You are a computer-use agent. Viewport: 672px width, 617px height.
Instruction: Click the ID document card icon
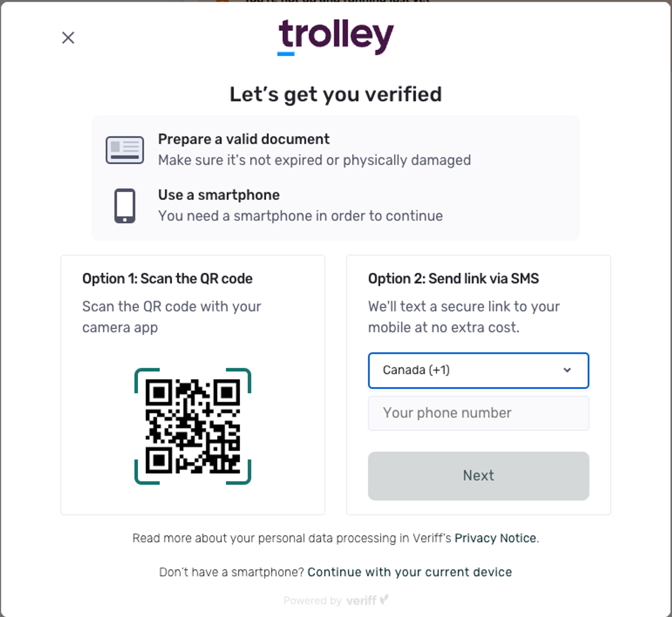click(125, 150)
